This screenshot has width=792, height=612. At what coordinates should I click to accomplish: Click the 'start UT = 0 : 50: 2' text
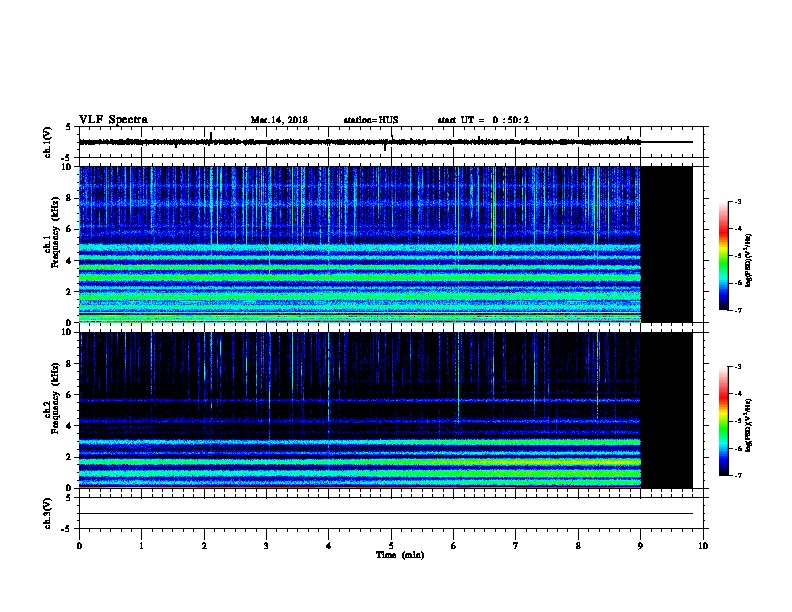point(483,120)
